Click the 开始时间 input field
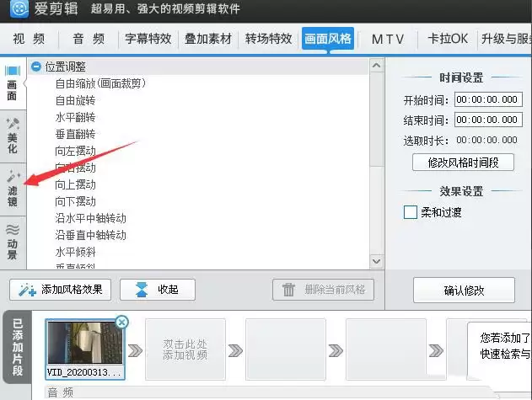This screenshot has height=400, width=532. 488,99
